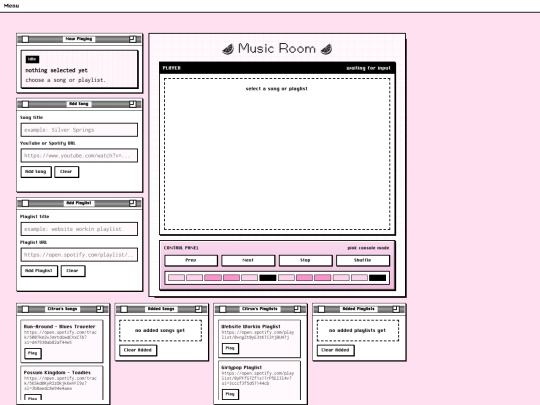The width and height of the screenshot is (540, 405).
Task: Click the Spotify URL under Girlypop Playlist
Action: tap(258, 378)
